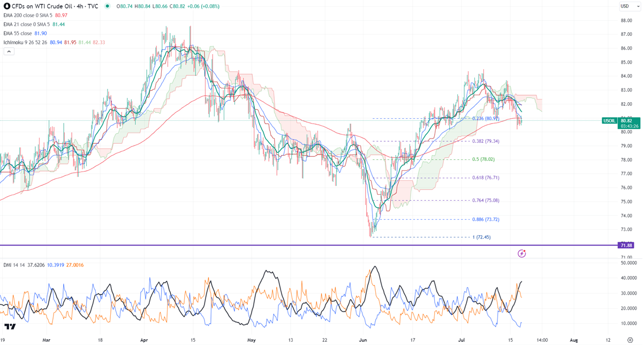Click 50.0000 on the DMI scale

[628, 263]
